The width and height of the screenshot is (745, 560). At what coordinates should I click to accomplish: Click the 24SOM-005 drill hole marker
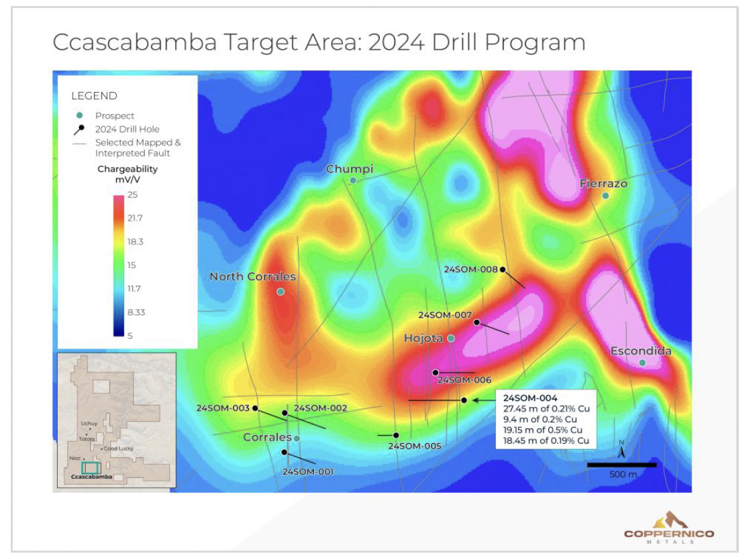(397, 435)
